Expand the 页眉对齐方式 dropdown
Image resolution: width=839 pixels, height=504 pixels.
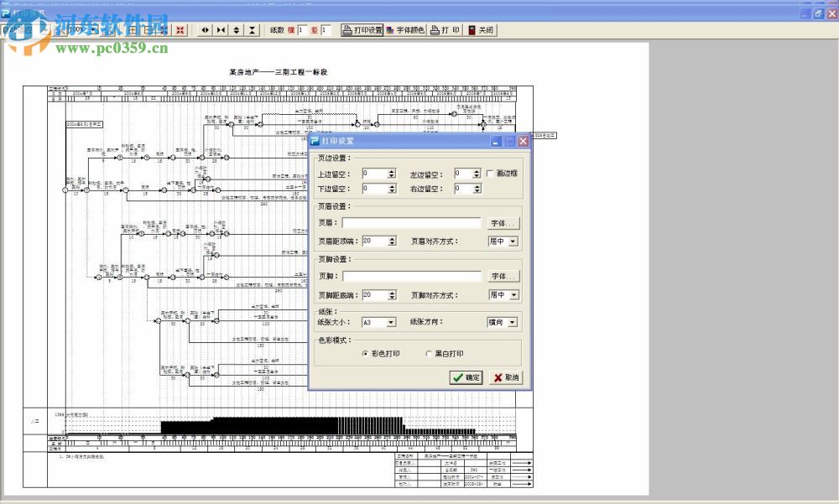click(513, 242)
